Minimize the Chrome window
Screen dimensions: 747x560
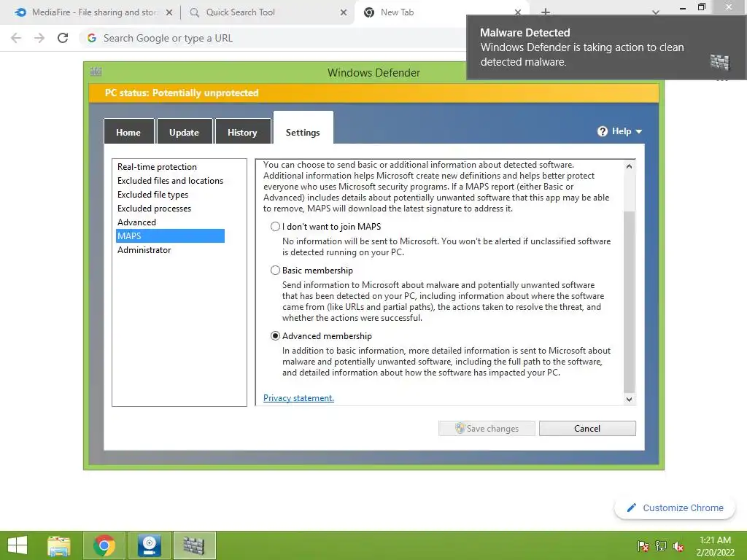click(x=683, y=7)
